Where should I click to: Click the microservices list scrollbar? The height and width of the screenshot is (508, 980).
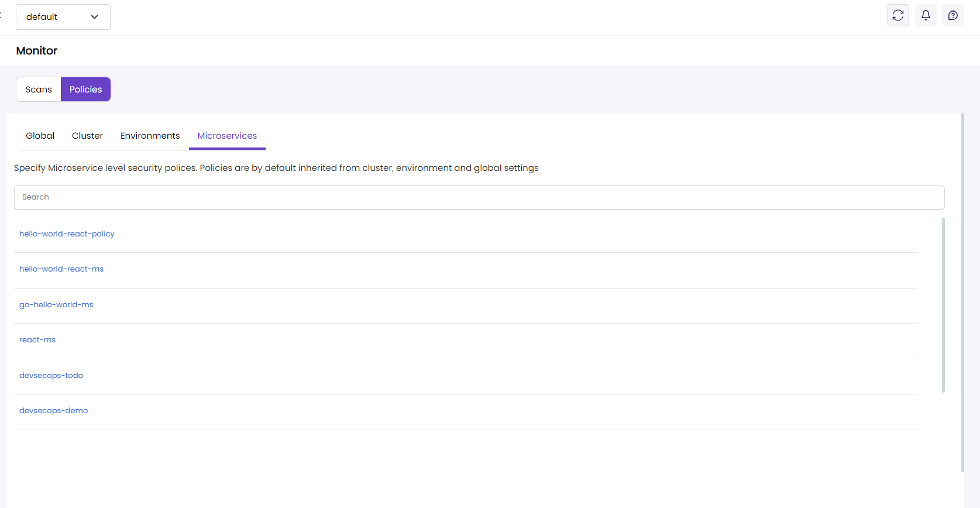point(943,304)
